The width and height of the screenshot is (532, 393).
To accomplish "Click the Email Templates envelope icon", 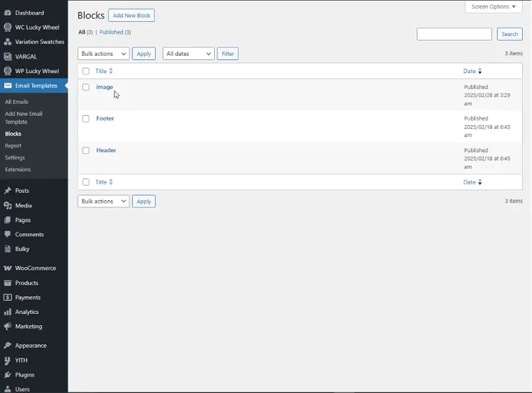I will pyautogui.click(x=7, y=86).
